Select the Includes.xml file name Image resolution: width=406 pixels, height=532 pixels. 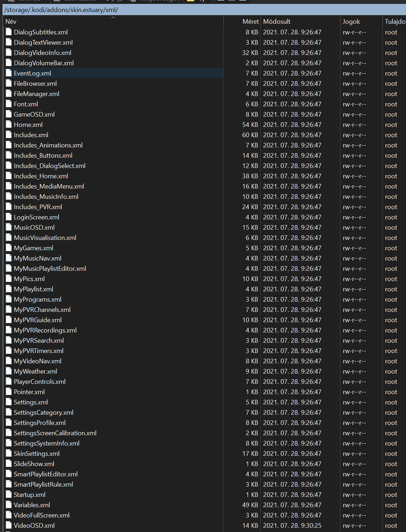[31, 135]
